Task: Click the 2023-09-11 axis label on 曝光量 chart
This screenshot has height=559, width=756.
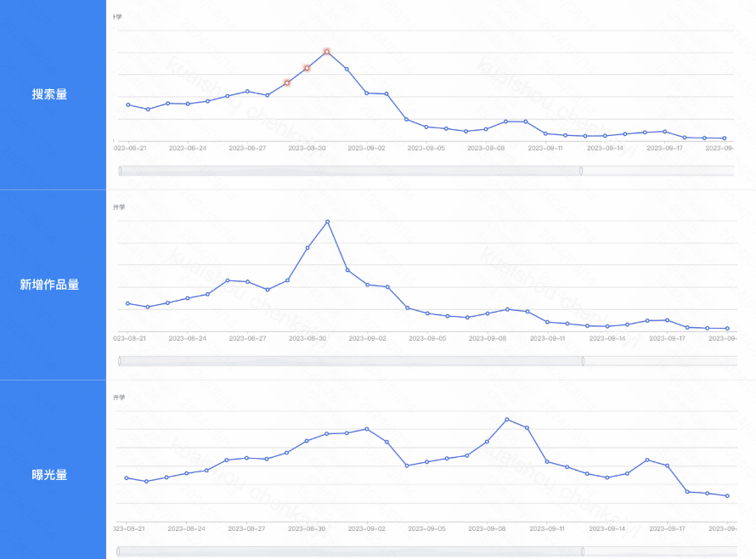Action: (547, 528)
